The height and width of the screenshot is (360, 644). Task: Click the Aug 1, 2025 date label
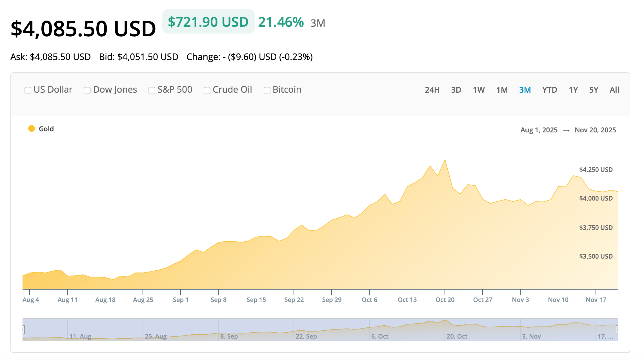click(539, 130)
